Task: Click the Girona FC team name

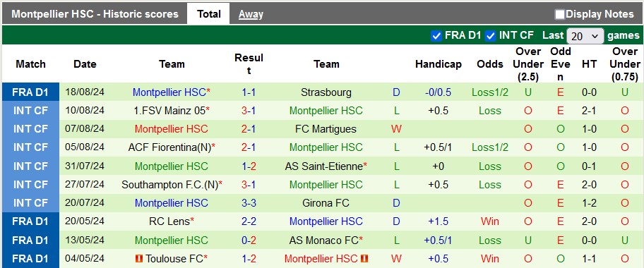Action: pos(326,203)
